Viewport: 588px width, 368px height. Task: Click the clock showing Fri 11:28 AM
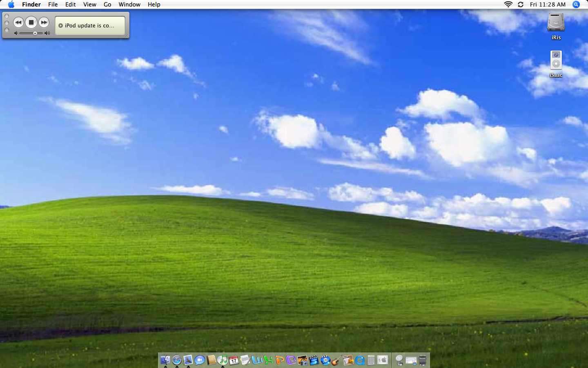click(x=548, y=4)
